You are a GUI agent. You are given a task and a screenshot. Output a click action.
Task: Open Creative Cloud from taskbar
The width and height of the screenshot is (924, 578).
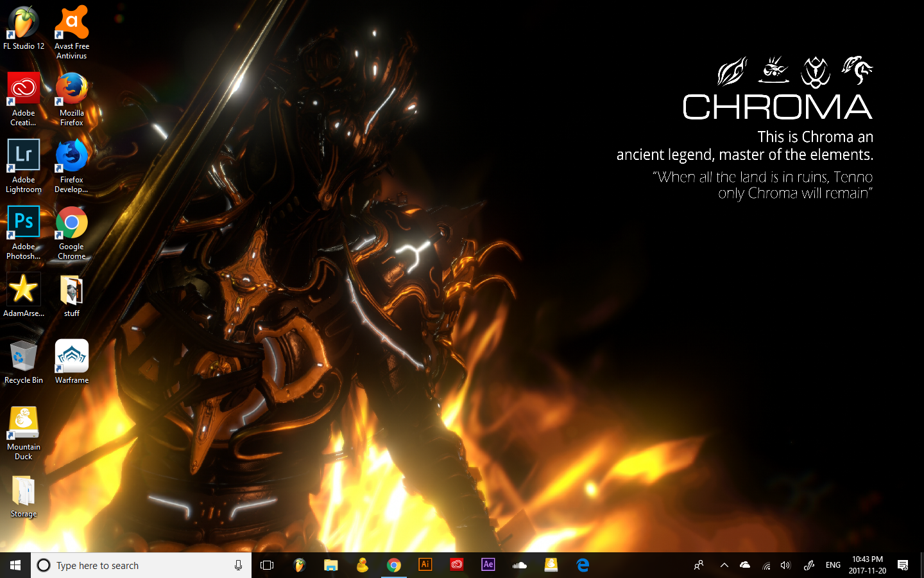pyautogui.click(x=456, y=565)
